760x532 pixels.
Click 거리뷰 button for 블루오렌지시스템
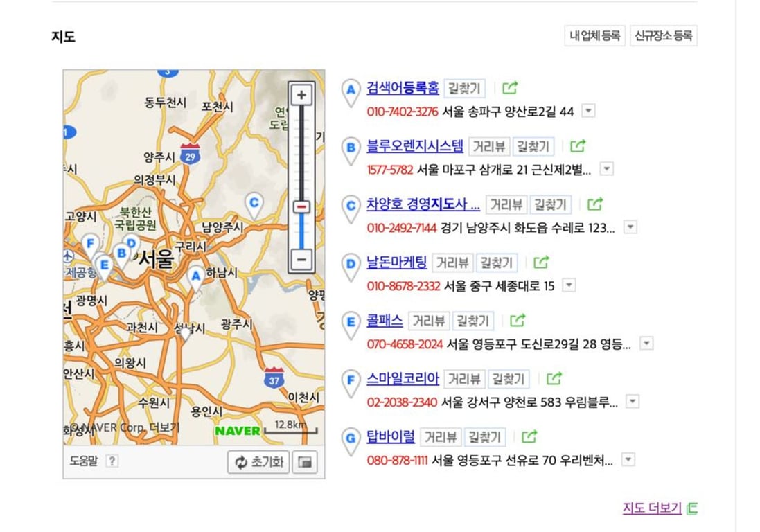coord(489,146)
